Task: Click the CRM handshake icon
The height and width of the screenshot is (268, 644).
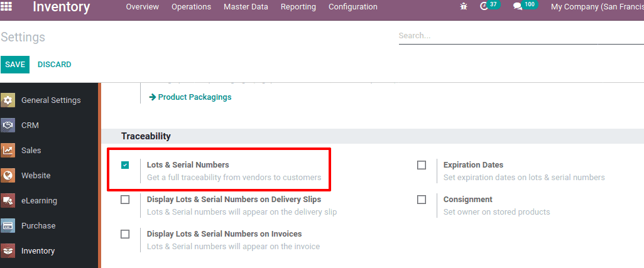Action: coord(8,125)
